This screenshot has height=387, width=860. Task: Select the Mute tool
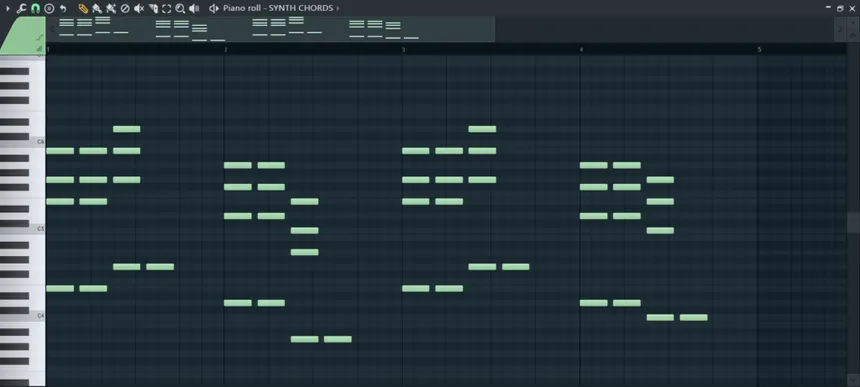[139, 9]
